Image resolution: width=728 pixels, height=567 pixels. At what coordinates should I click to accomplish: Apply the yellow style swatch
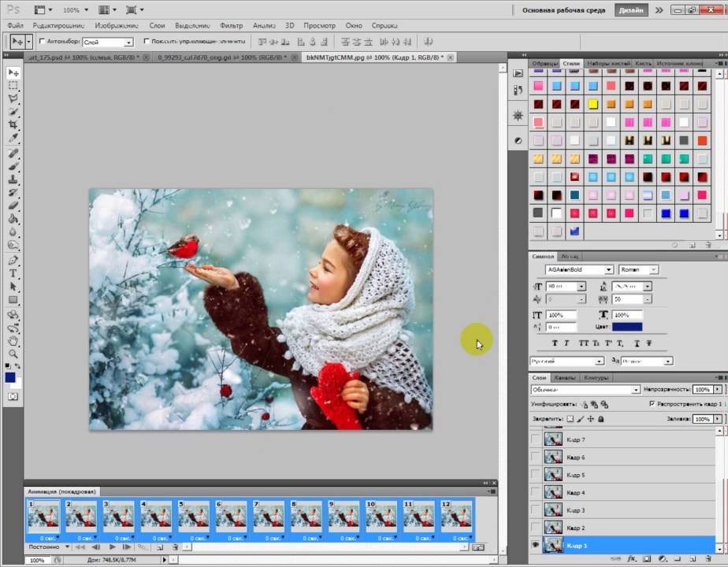[x=593, y=104]
